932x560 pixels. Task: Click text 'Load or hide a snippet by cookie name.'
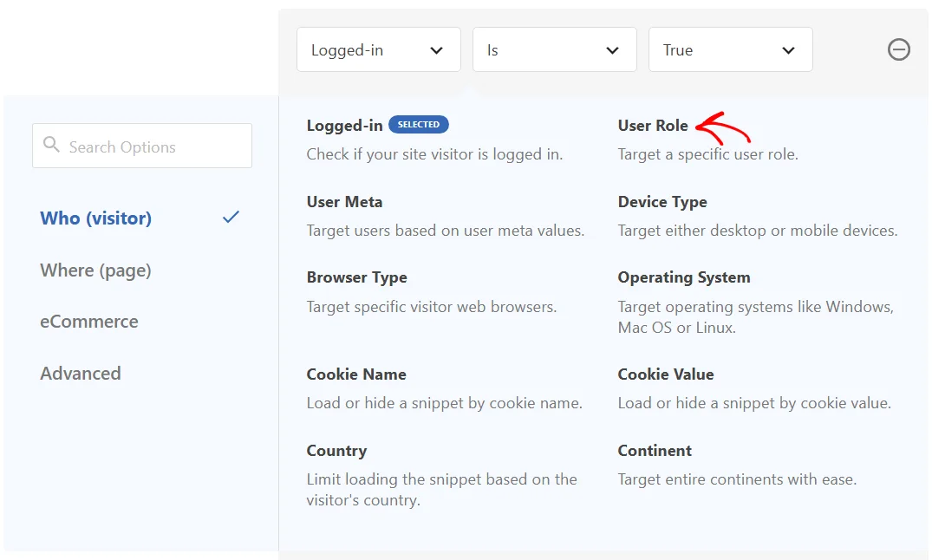444,403
